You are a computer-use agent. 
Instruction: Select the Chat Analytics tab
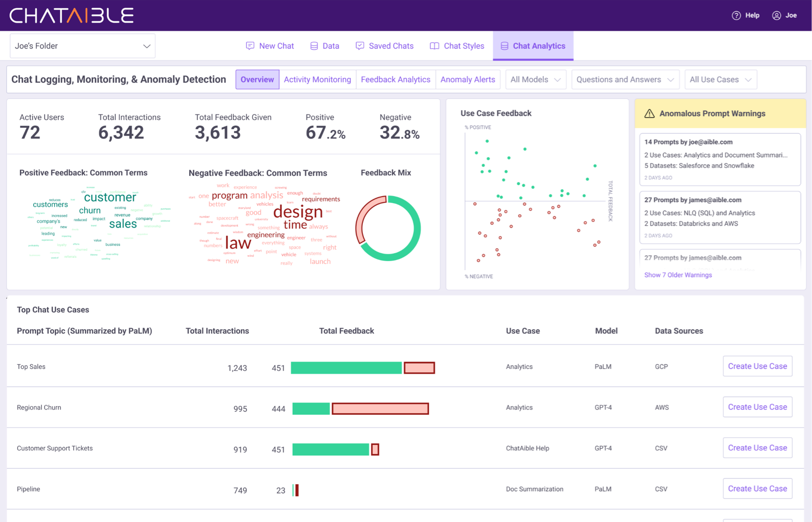point(533,46)
